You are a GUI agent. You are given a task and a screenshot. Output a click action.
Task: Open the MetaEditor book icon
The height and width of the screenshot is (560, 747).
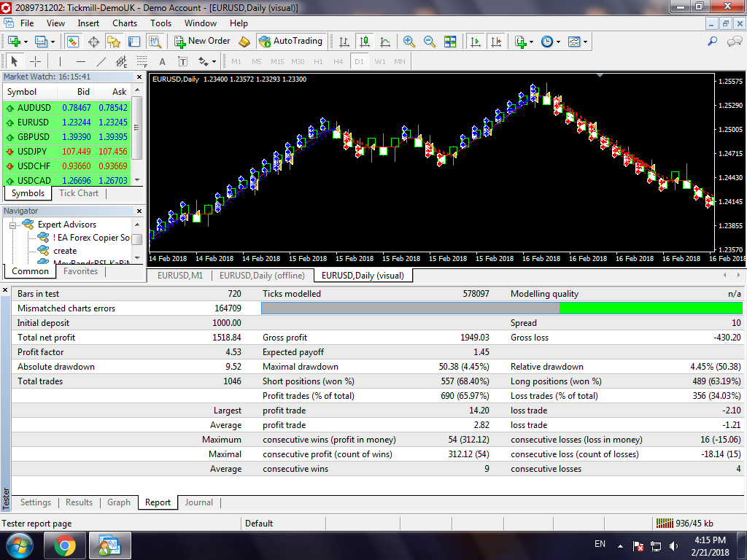pyautogui.click(x=244, y=42)
